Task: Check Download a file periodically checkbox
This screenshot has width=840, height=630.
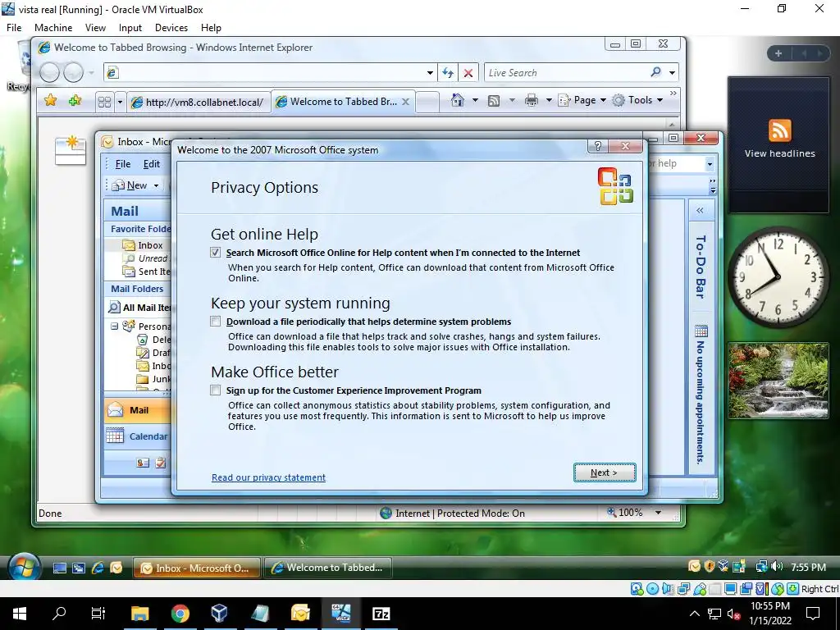Action: point(216,322)
